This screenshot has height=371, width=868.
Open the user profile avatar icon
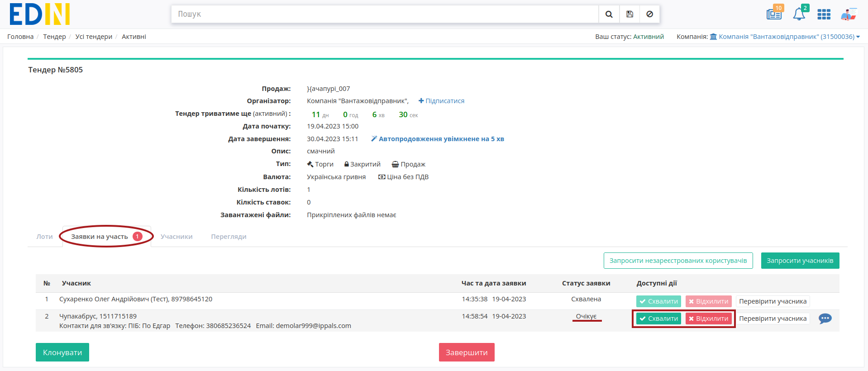point(849,14)
